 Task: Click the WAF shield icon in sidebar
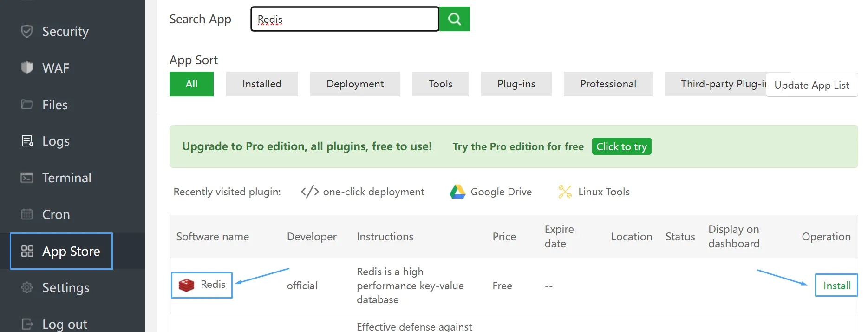27,67
